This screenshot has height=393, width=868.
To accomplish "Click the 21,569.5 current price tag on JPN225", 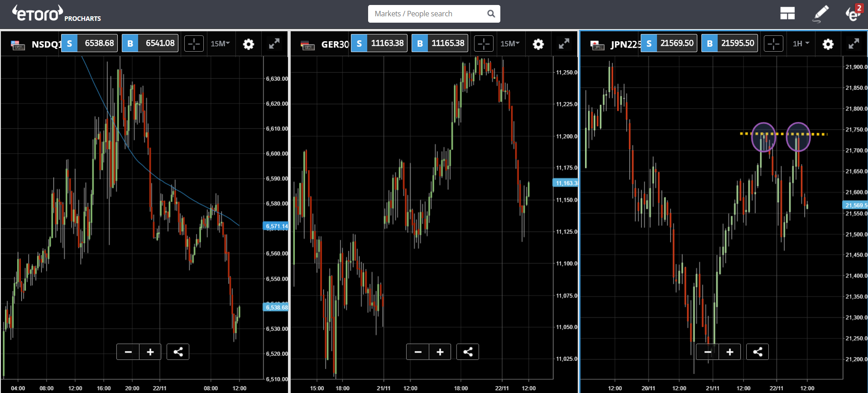I will point(855,205).
